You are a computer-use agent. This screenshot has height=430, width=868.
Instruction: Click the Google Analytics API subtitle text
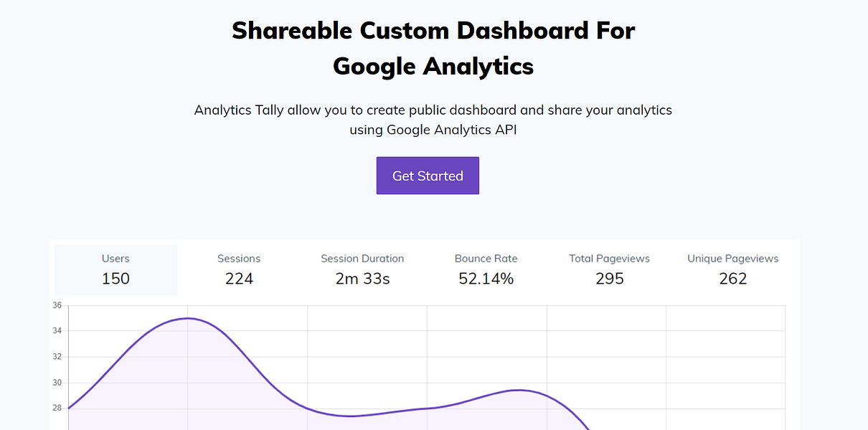click(433, 130)
